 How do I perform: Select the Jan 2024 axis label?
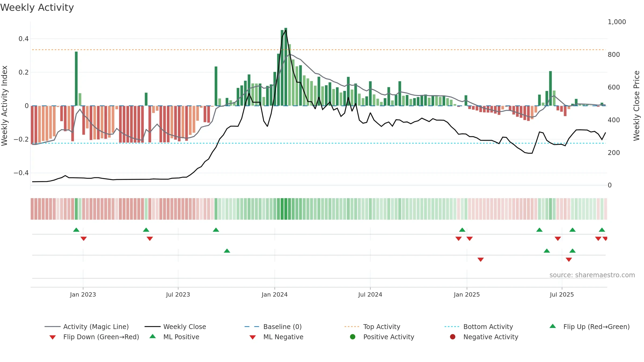click(275, 295)
